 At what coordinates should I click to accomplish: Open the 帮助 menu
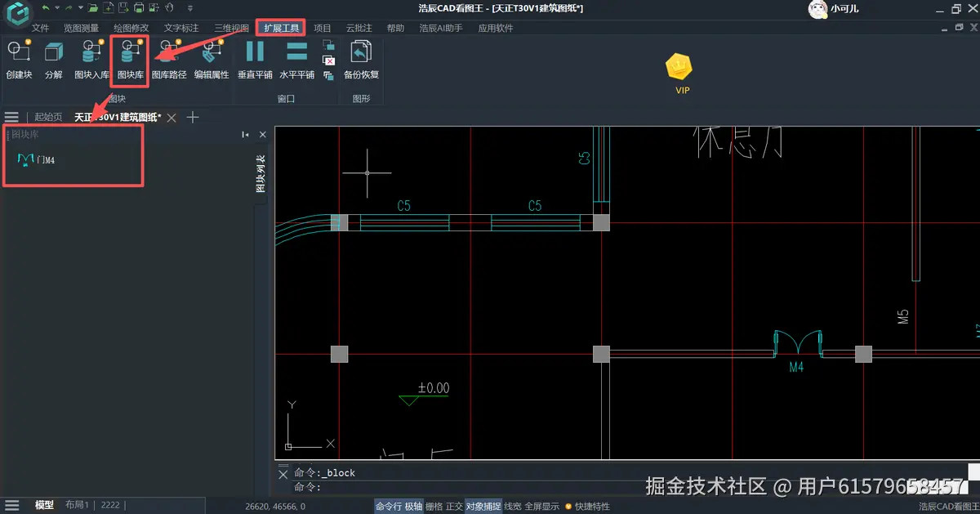tap(395, 28)
